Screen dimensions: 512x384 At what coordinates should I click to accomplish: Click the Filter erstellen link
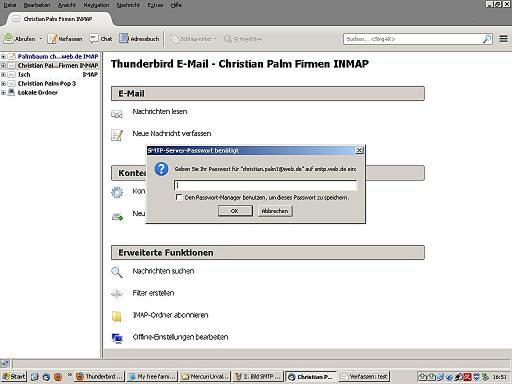(x=153, y=293)
